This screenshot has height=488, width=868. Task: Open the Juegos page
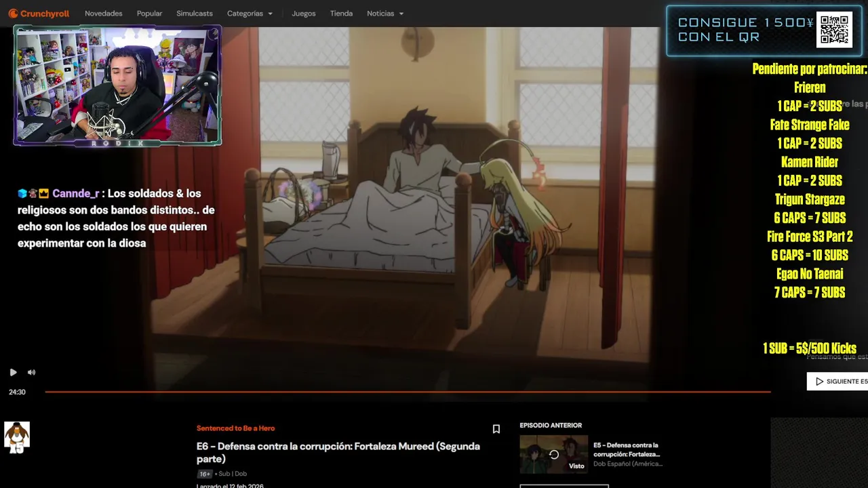click(x=304, y=14)
